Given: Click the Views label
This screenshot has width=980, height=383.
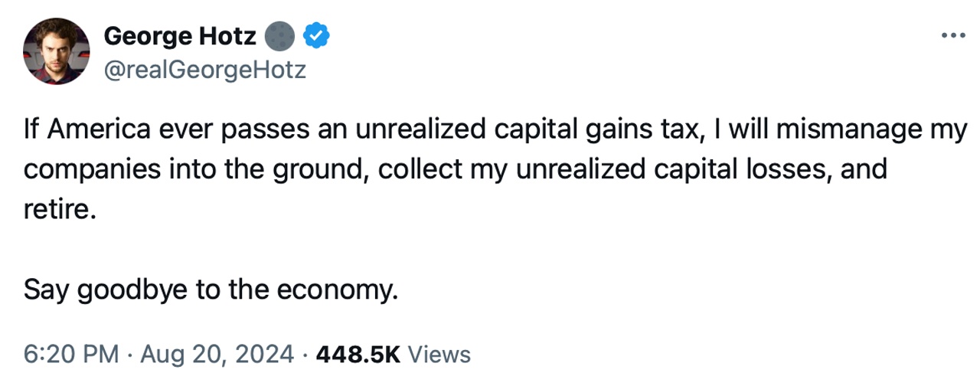Looking at the screenshot, I should (x=439, y=355).
